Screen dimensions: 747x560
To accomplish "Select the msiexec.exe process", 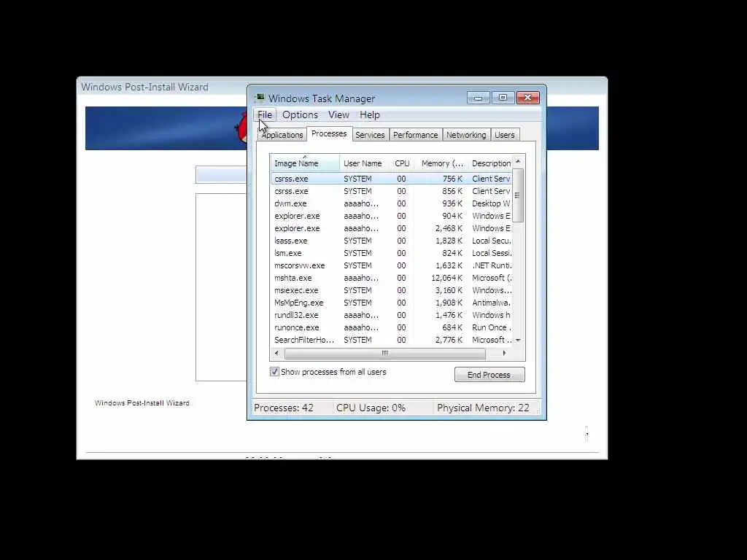I will click(x=392, y=290).
